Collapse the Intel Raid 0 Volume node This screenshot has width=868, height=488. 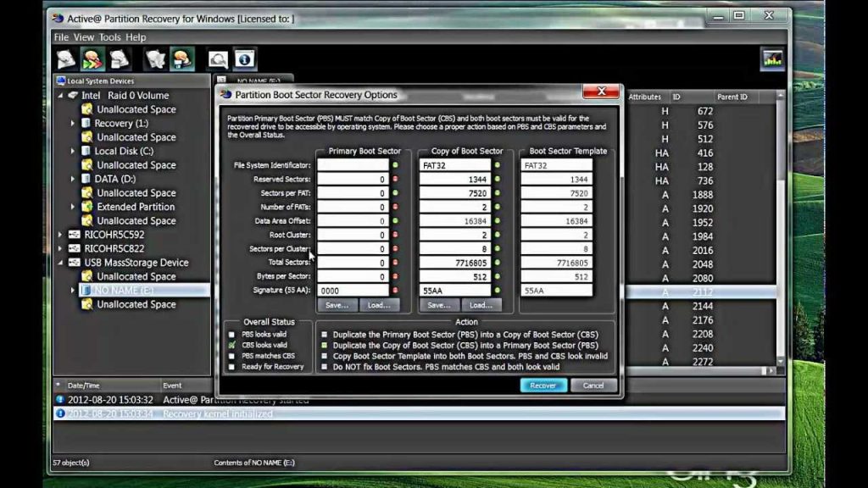click(x=60, y=95)
